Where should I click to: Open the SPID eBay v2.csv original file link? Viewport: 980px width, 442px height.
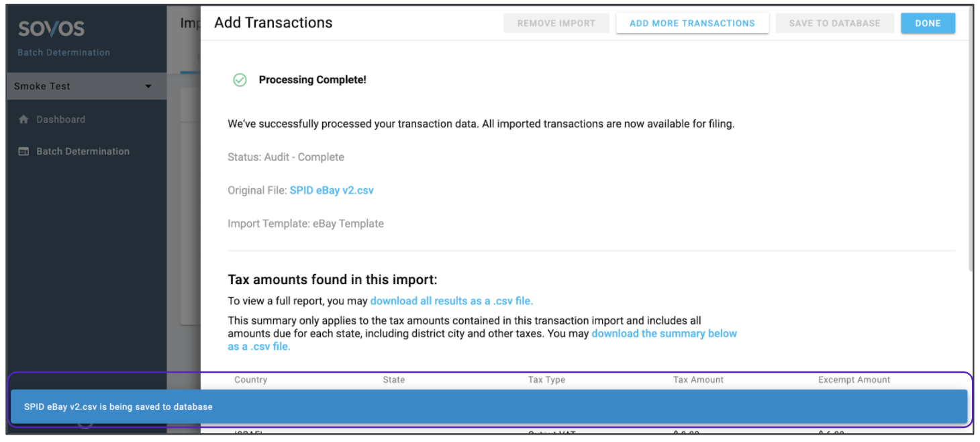[332, 191]
